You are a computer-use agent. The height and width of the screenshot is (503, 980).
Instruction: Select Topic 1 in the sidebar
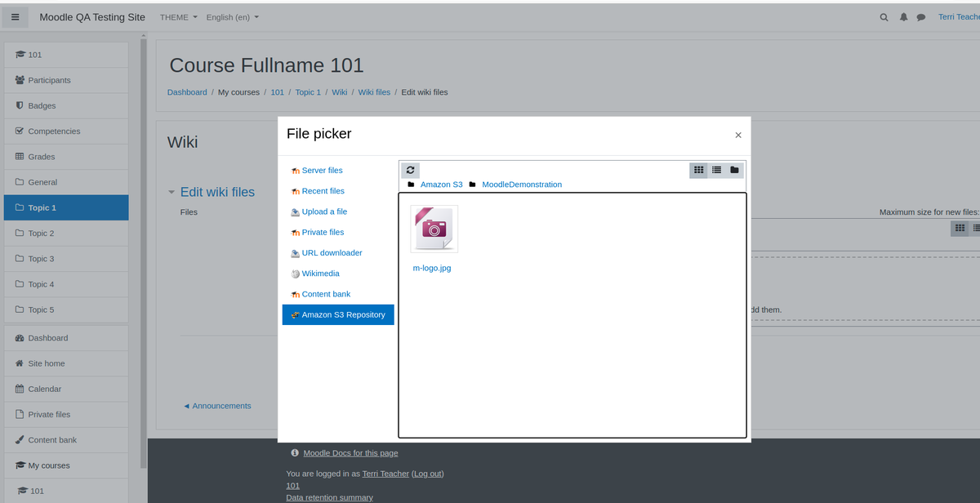point(66,207)
